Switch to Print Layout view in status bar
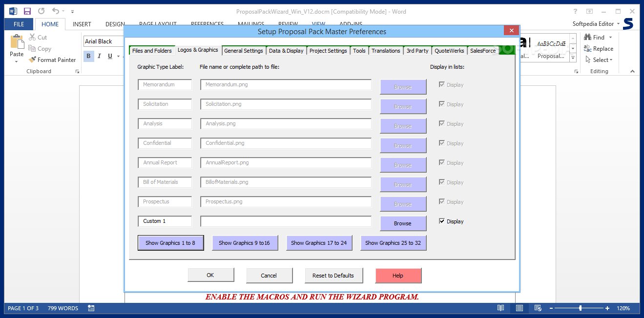This screenshot has width=644, height=318. (x=519, y=308)
